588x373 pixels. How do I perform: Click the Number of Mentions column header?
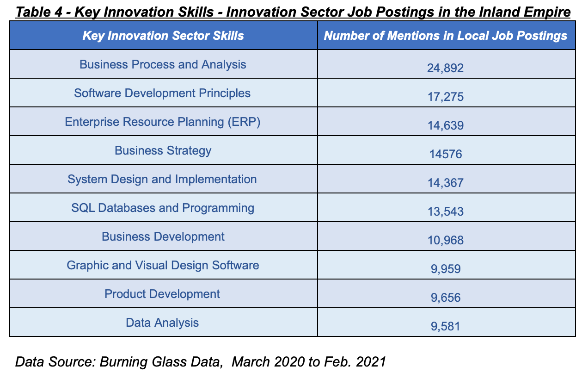pyautogui.click(x=446, y=36)
